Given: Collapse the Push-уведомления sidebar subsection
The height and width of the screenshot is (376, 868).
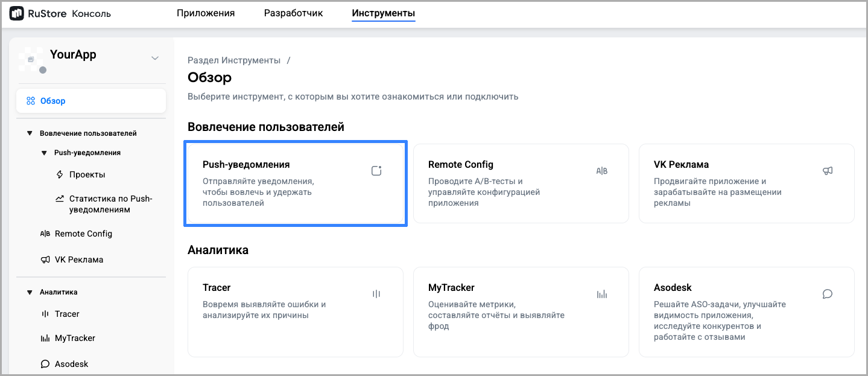Looking at the screenshot, I should click(44, 153).
